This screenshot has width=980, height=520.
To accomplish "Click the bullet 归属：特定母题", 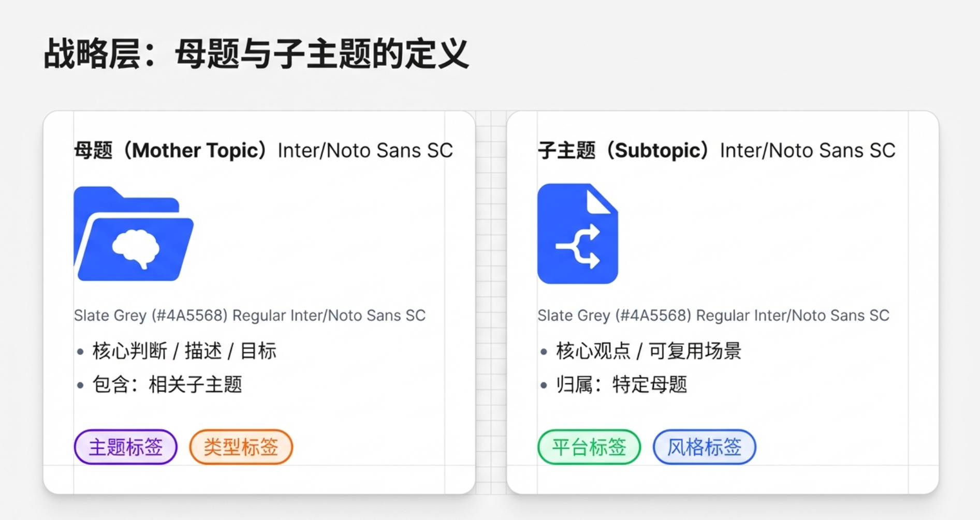I will pos(621,384).
